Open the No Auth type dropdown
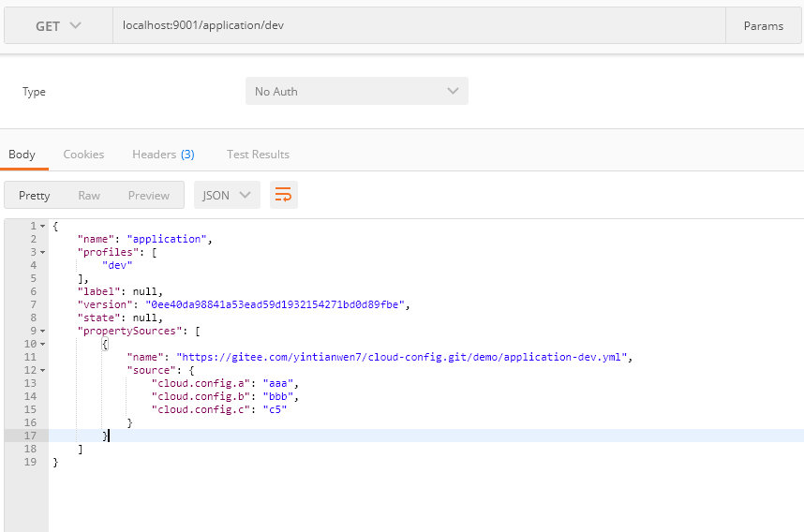This screenshot has width=804, height=532. point(356,91)
